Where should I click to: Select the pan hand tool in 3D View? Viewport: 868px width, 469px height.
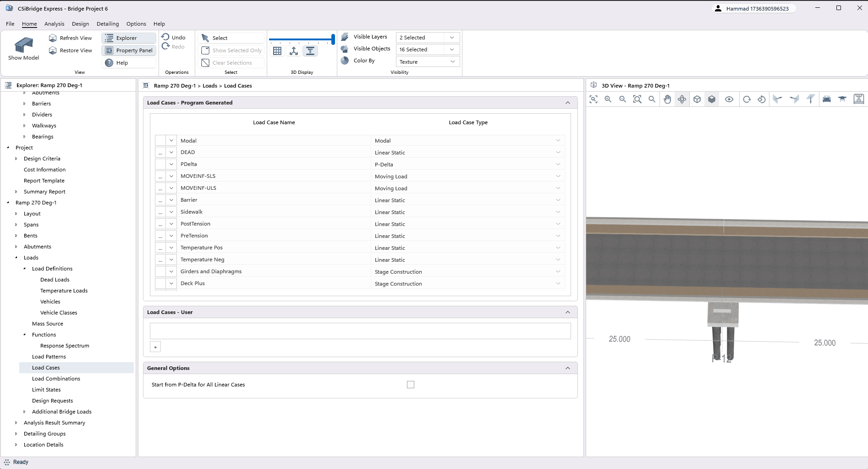667,99
